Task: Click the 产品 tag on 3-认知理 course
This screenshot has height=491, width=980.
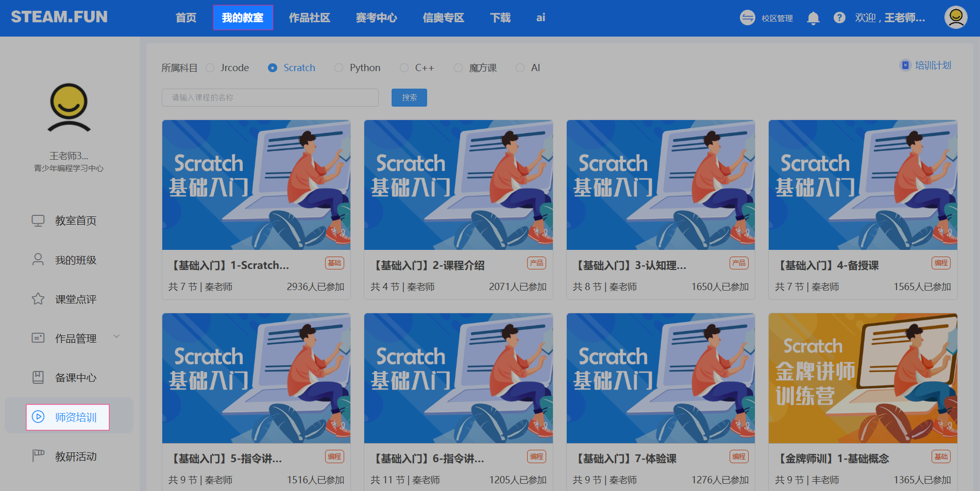Action: coord(739,263)
